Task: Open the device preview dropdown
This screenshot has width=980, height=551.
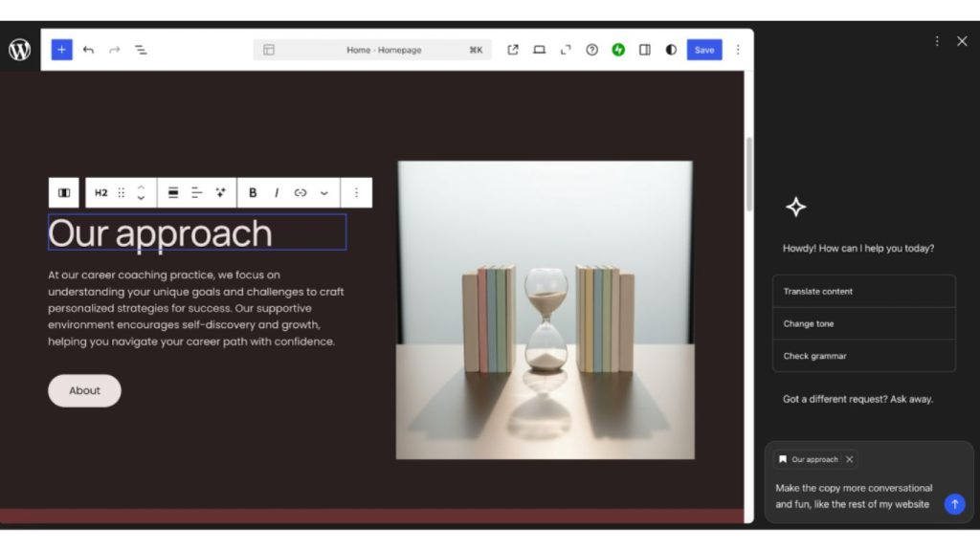Action: [539, 50]
